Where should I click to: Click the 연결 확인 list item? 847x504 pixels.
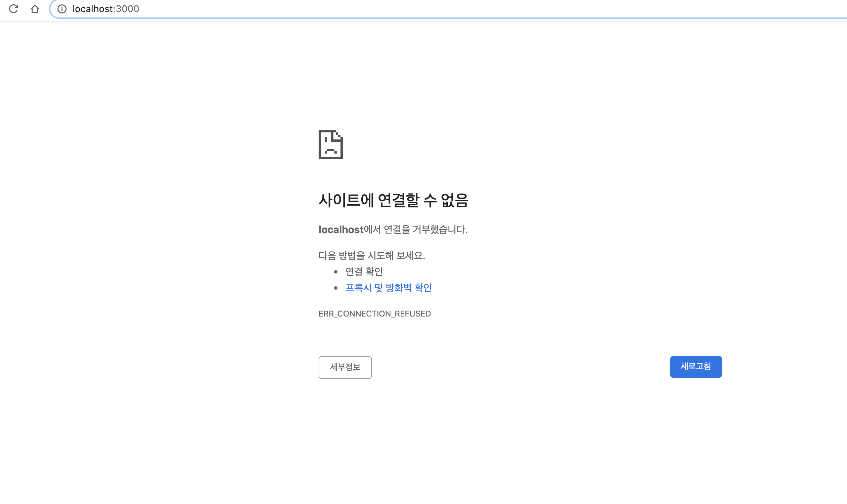click(x=364, y=271)
